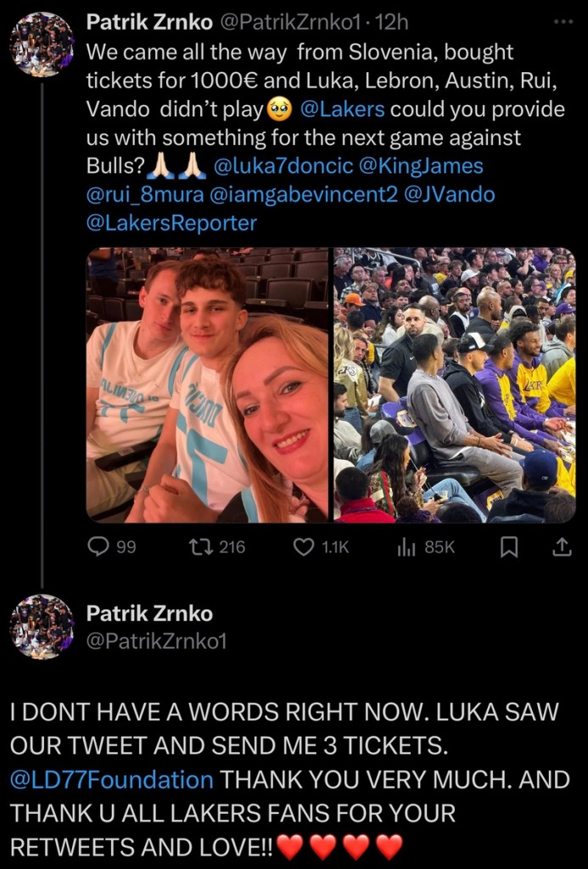This screenshot has height=869, width=588.
Task: Open Patrik Zrnko name in second tweet
Action: [x=149, y=613]
